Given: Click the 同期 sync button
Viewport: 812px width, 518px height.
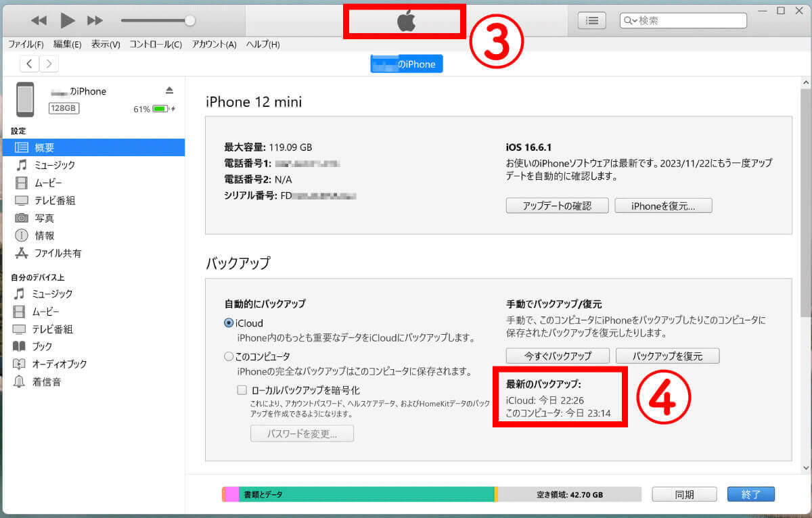Looking at the screenshot, I should (x=684, y=494).
